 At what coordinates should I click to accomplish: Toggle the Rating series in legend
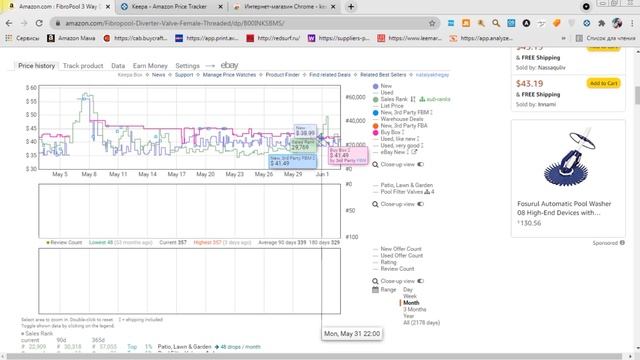384,262
